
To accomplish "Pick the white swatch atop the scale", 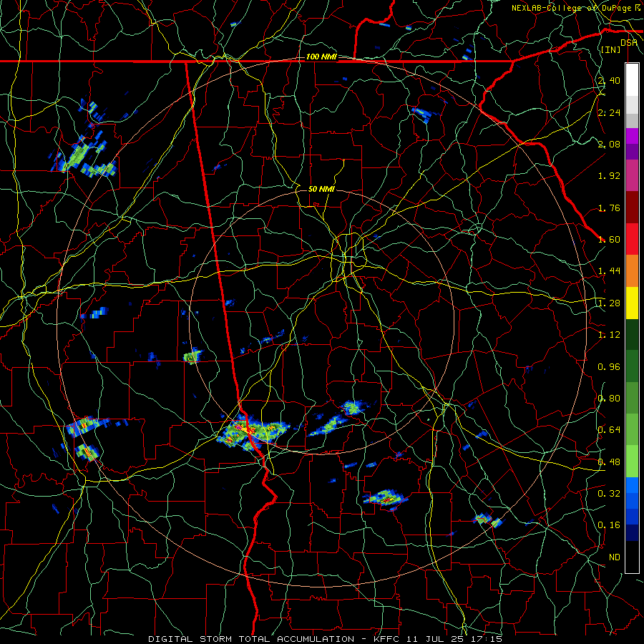I will (x=632, y=80).
